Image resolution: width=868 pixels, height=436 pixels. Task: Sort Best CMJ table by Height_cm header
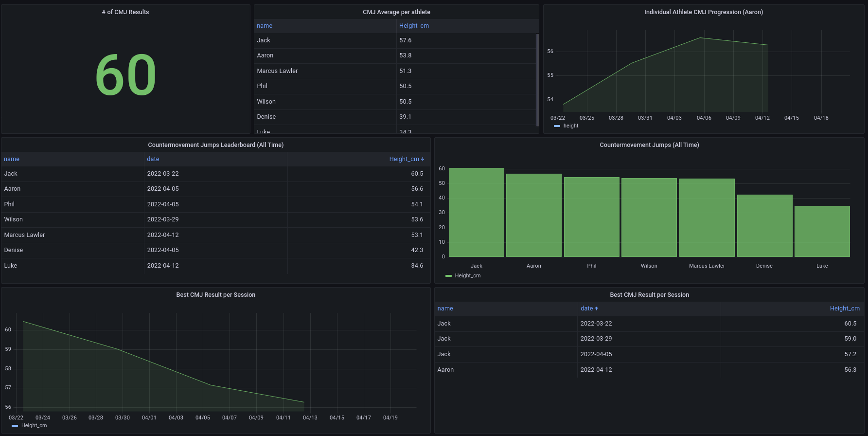(845, 309)
